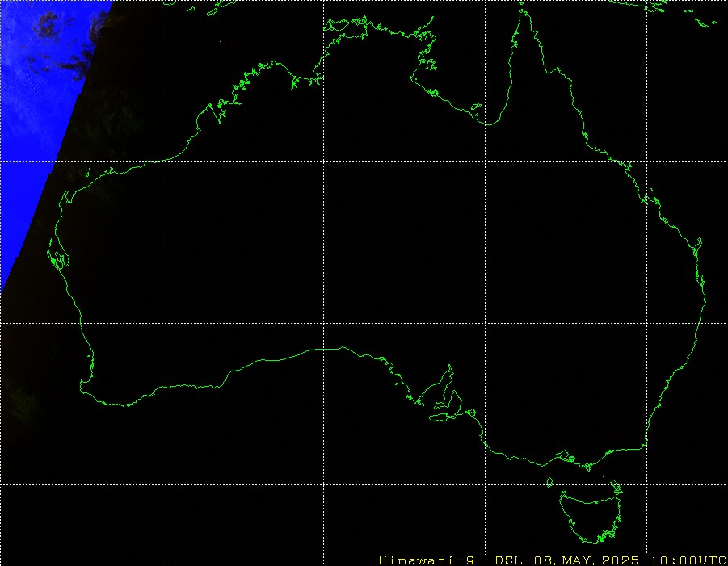Click the DSL product code text
The image size is (728, 566).
(509, 560)
